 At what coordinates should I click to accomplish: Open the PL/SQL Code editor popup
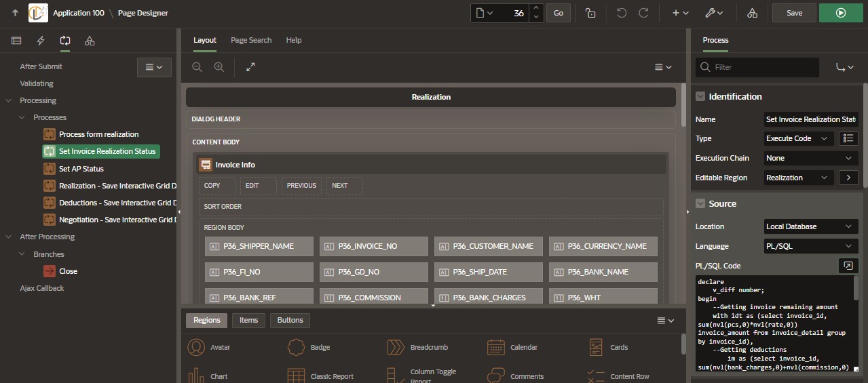tap(848, 266)
